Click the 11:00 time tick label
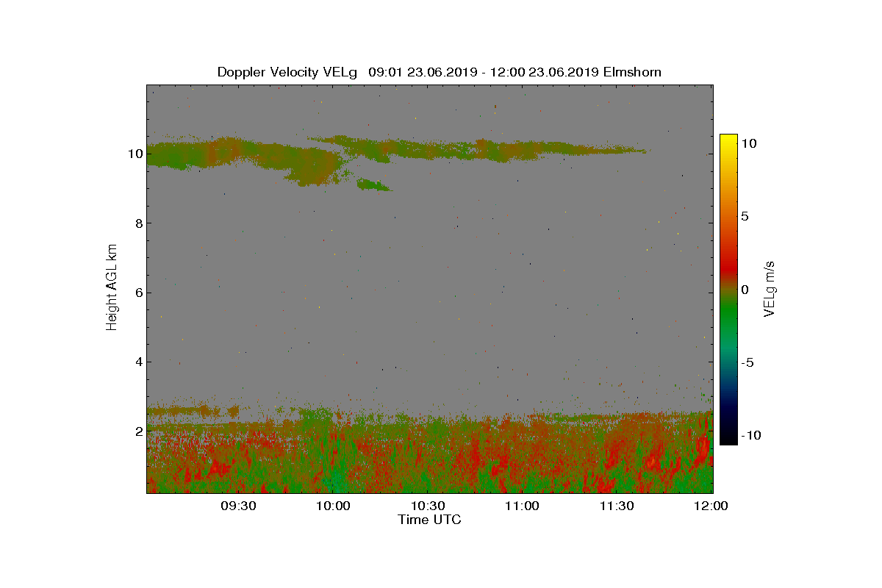The height and width of the screenshot is (588, 882). (x=523, y=506)
